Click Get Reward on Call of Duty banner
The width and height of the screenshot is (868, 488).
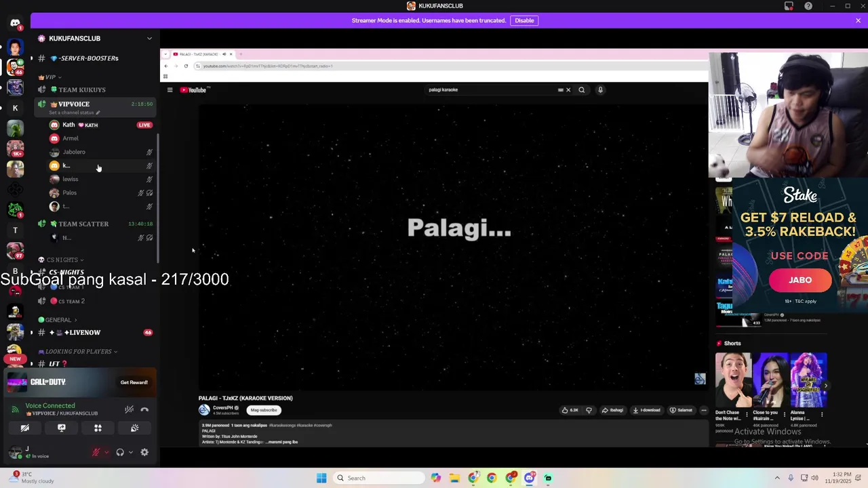click(134, 382)
